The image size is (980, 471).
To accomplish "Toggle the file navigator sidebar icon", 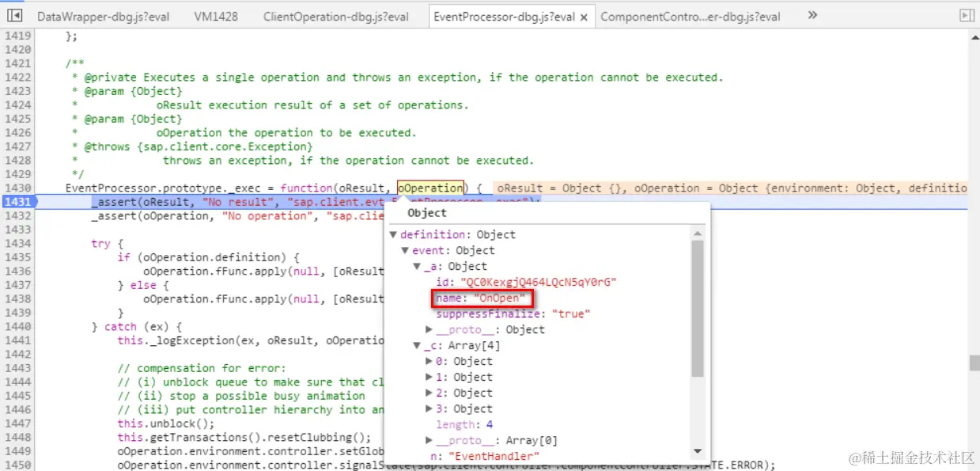I will coord(13,16).
